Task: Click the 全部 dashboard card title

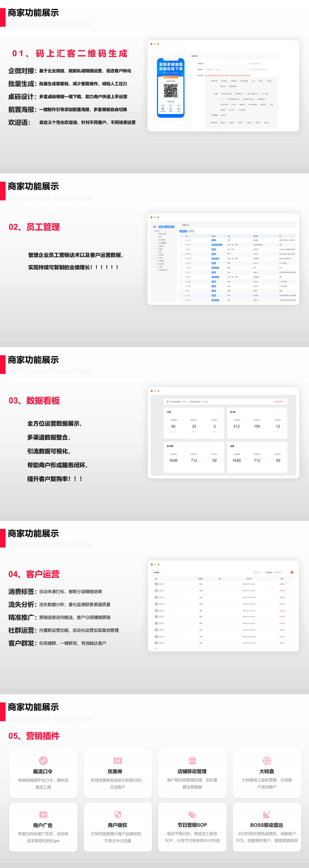Action: click(232, 446)
